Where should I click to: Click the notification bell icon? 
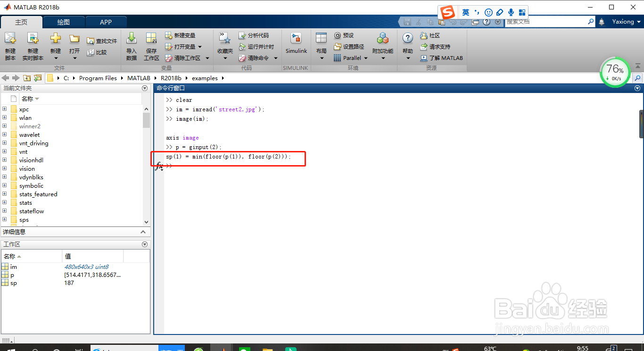point(602,22)
